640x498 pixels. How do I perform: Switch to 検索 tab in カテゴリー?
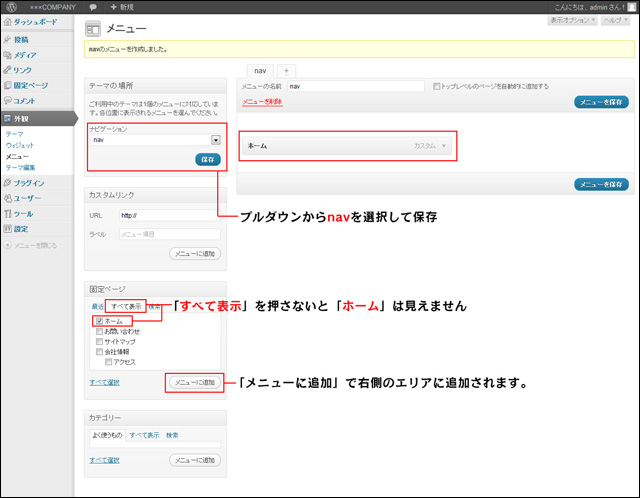click(x=172, y=436)
